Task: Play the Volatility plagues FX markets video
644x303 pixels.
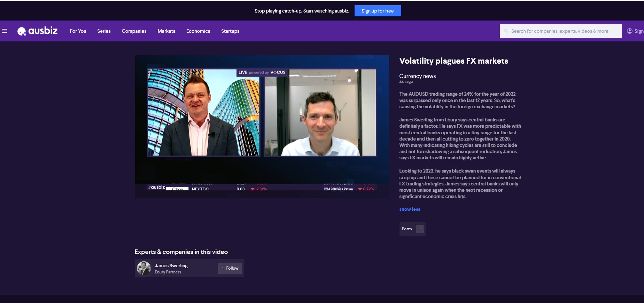Action: pyautogui.click(x=262, y=127)
